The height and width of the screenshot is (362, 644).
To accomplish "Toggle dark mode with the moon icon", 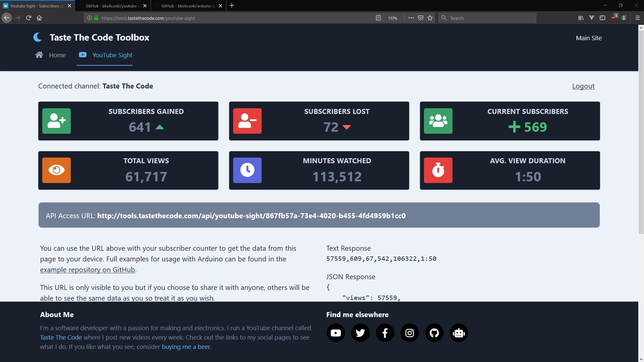I will 38,37.
